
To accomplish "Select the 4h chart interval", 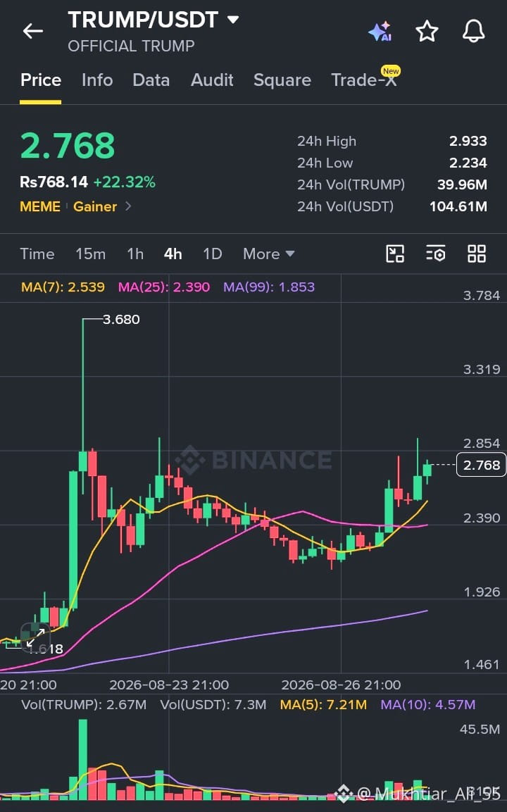I will pos(173,254).
